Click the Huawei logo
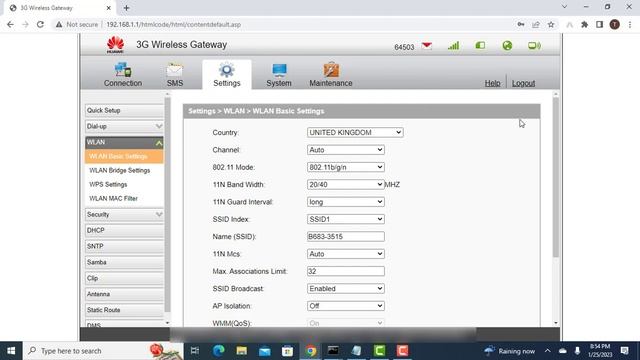Screen dimensions: 640x360 coord(116,44)
